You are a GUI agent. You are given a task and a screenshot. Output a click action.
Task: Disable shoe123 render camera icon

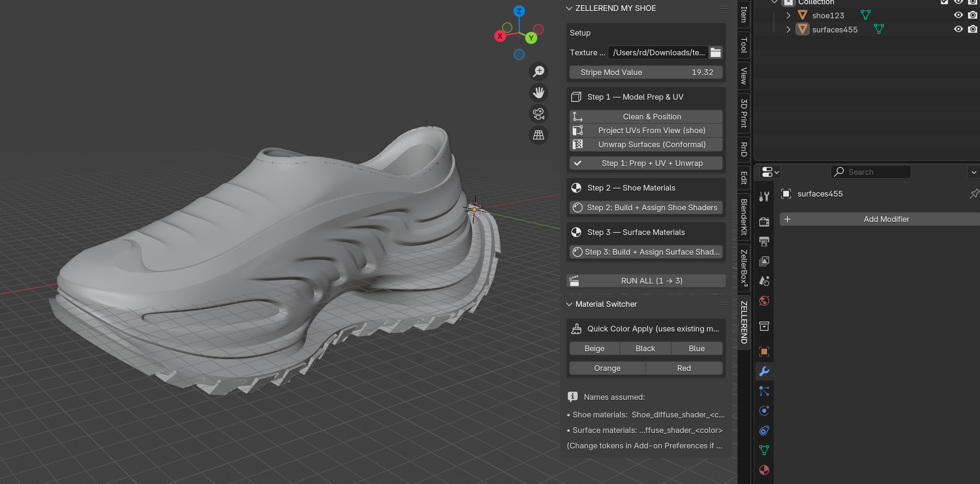pos(972,15)
